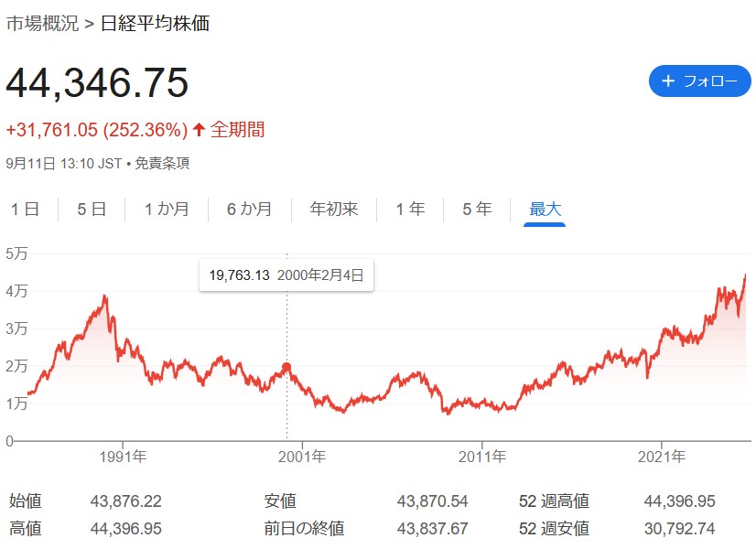Screen dimensions: 756x549
Task: Click the 52 週高値 label
Action: tap(554, 501)
